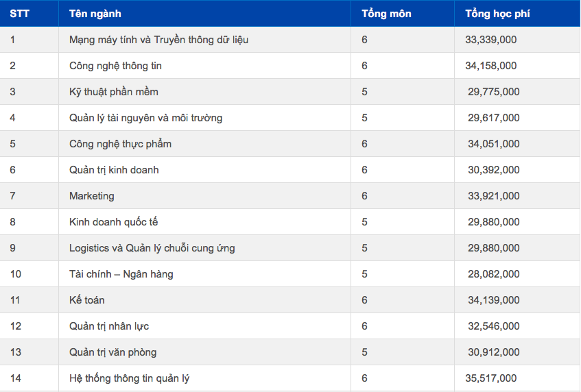
Task: Click tuition value 35,517,000
Action: tap(490, 378)
